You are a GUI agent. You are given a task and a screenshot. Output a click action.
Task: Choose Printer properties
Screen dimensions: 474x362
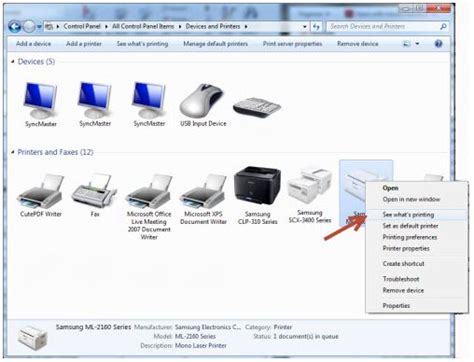406,249
